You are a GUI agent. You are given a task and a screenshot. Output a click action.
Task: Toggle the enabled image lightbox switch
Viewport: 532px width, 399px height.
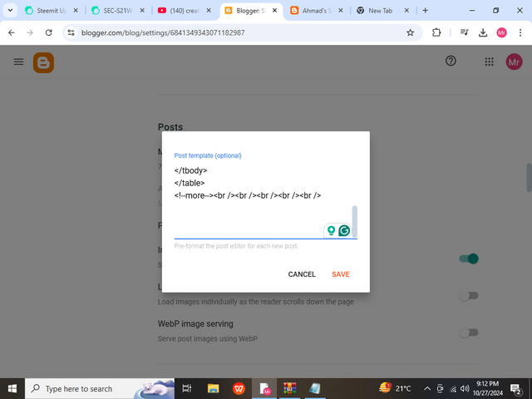pos(469,259)
